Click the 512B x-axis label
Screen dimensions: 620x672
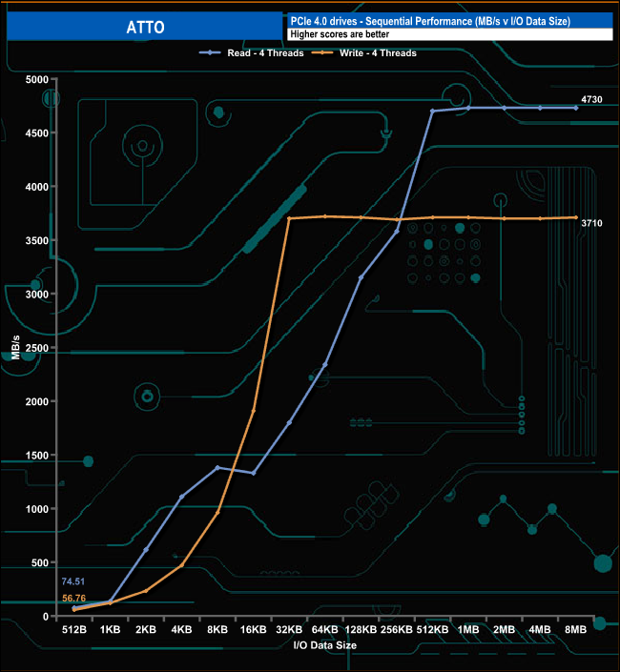74,630
